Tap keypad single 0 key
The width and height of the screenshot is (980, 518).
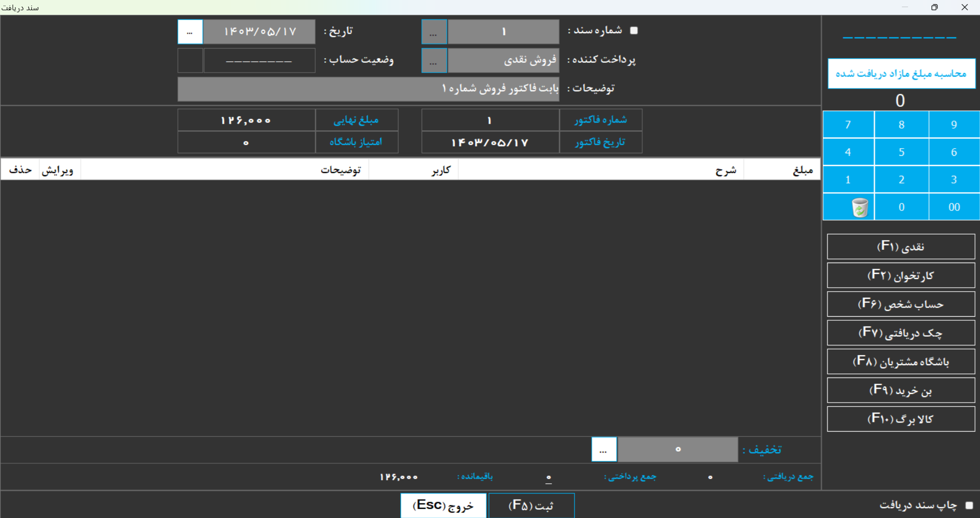coord(902,207)
